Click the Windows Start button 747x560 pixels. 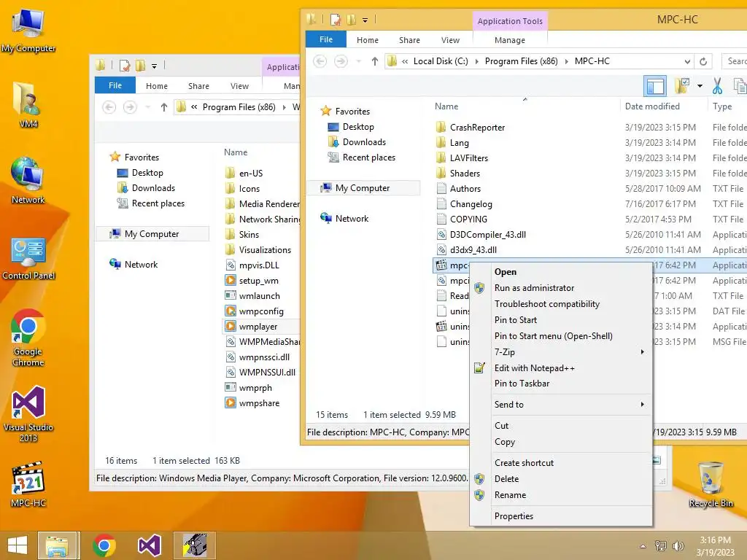tap(18, 545)
